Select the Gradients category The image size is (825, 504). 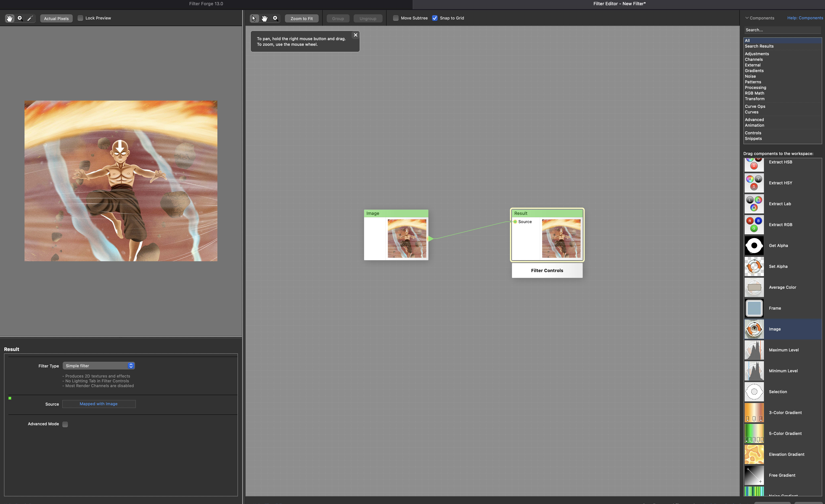[x=782, y=71]
